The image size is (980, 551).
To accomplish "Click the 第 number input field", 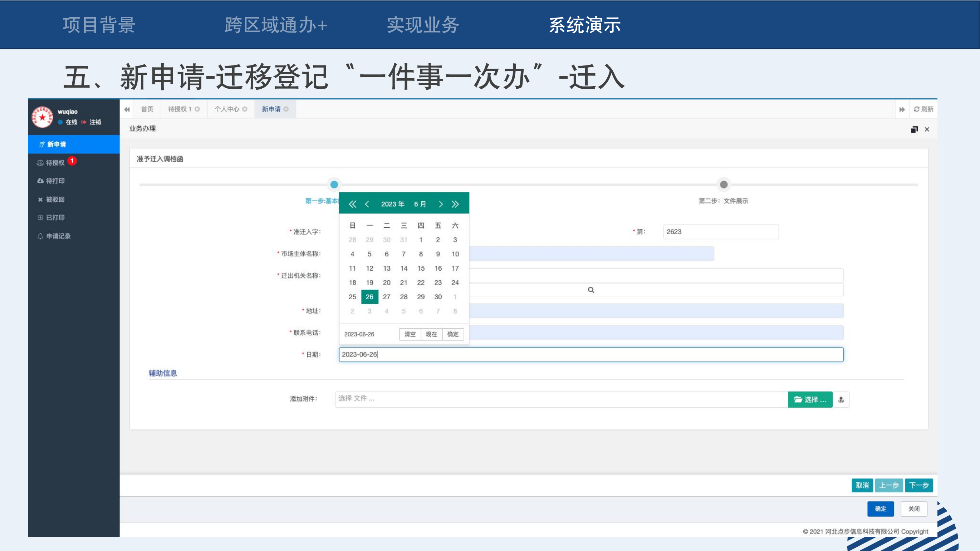I will coord(721,232).
